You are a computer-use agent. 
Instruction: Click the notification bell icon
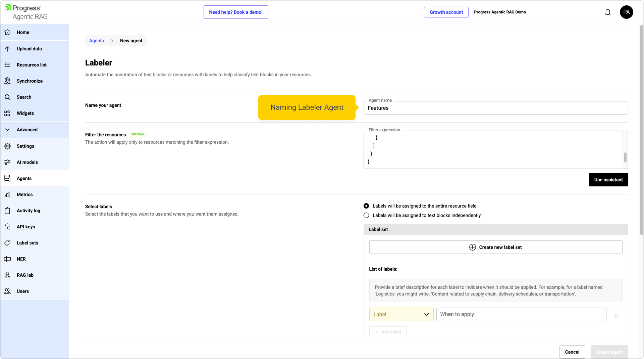pos(607,12)
